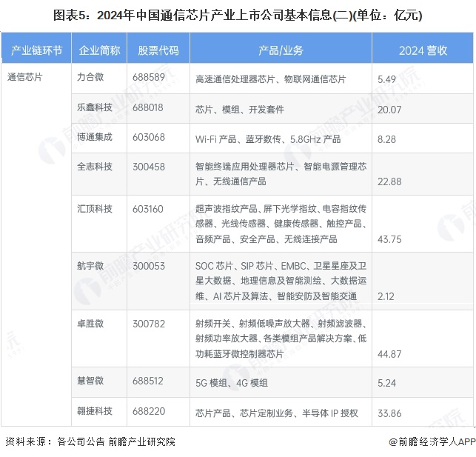
Task: Click the 全志科技 company name
Action: (x=95, y=167)
